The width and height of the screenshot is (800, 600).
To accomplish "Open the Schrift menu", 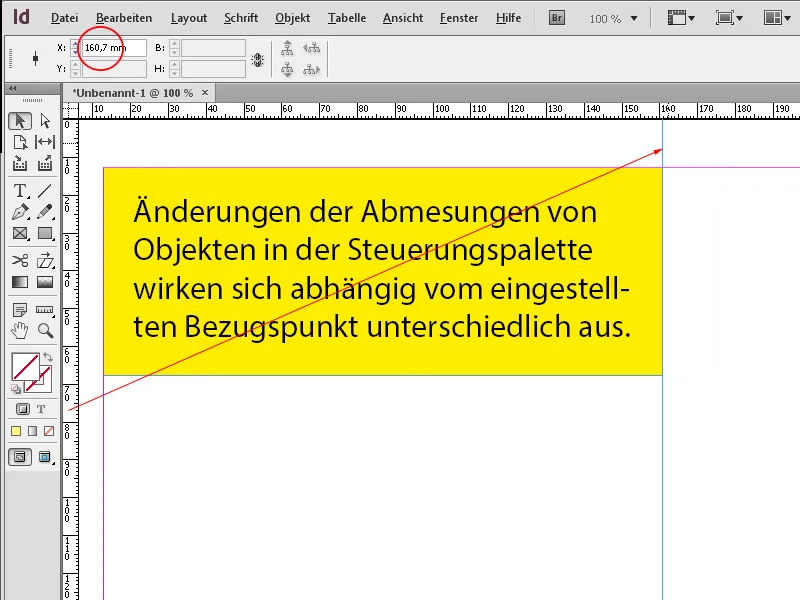I will tap(241, 18).
